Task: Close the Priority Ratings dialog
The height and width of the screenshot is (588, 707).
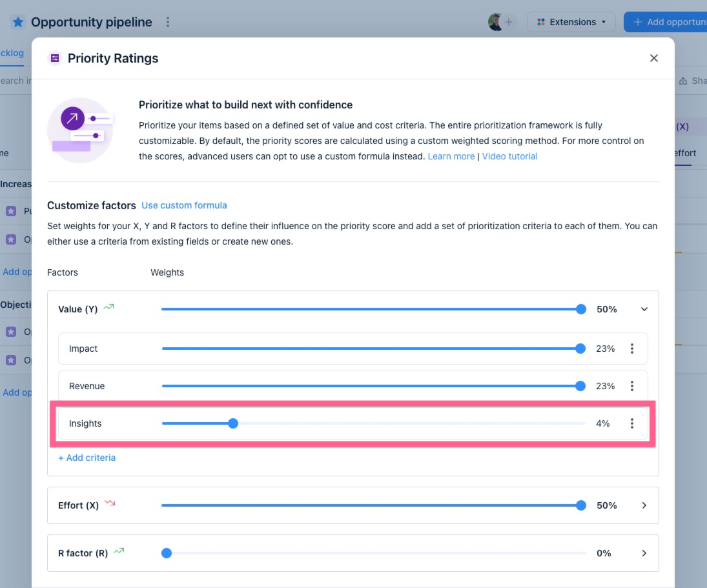Action: 653,58
